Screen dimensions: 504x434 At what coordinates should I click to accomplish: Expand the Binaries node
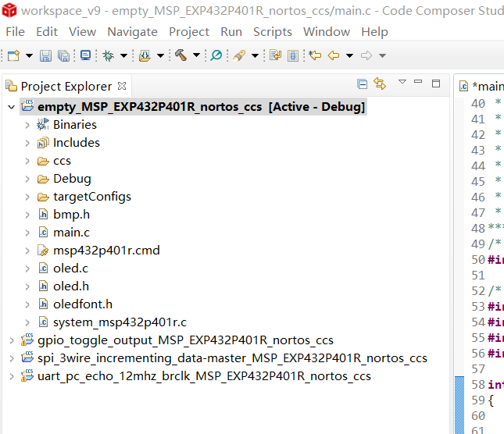click(x=27, y=125)
